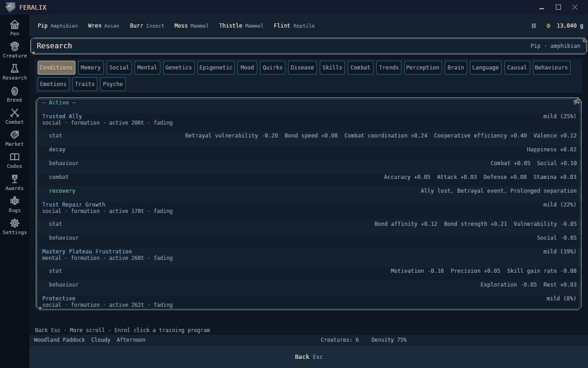
Task: Open the Codex book icon
Action: 15,156
